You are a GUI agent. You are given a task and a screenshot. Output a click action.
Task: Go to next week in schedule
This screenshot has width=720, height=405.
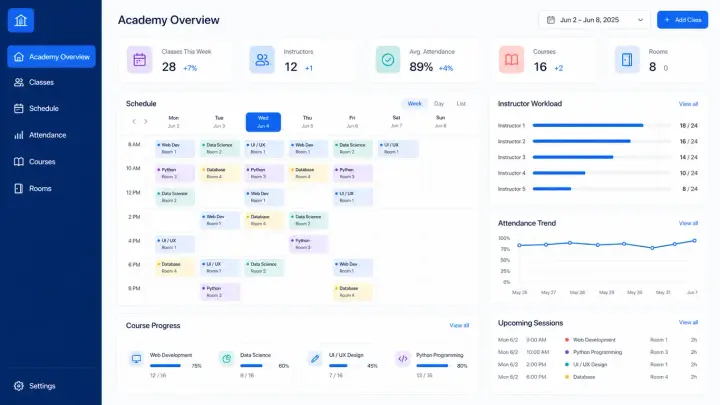(x=146, y=122)
